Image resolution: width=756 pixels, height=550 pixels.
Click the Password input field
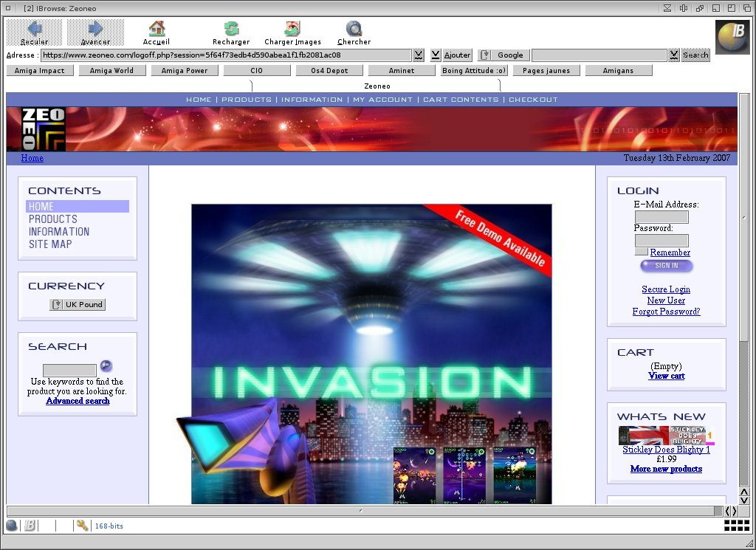(661, 240)
